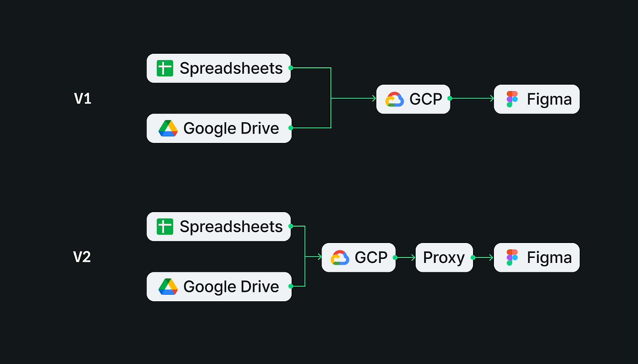Select the V2 label

82,257
